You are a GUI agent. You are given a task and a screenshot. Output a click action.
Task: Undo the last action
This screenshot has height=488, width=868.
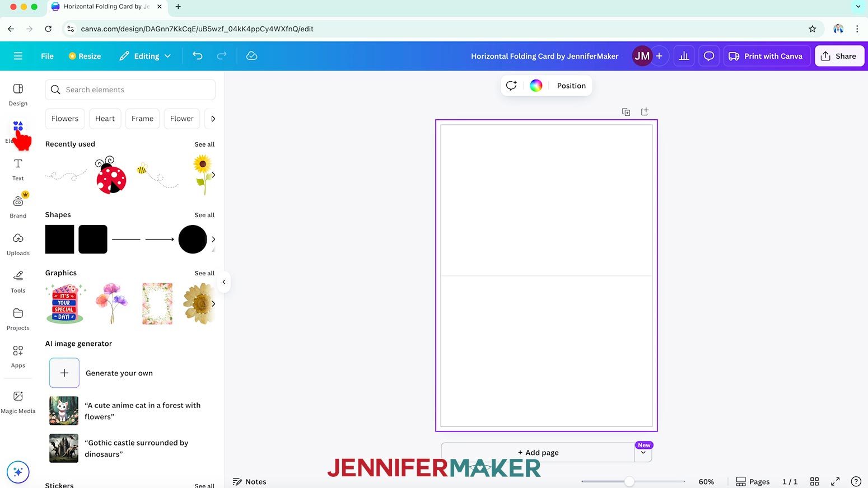pyautogui.click(x=198, y=55)
